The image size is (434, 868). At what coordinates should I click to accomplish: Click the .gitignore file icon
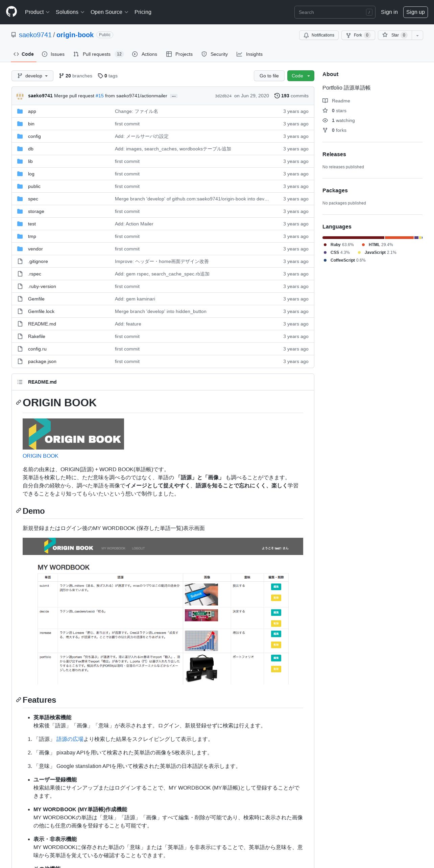point(20,261)
